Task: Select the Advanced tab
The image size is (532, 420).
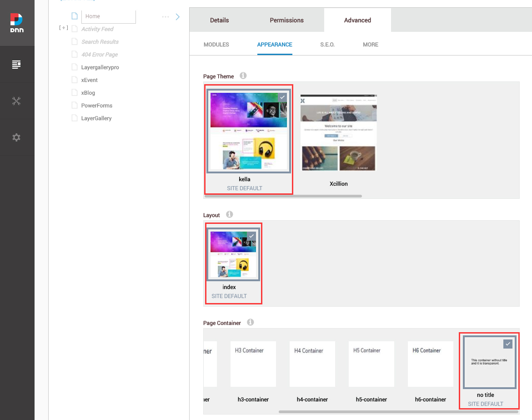Action: (x=357, y=20)
